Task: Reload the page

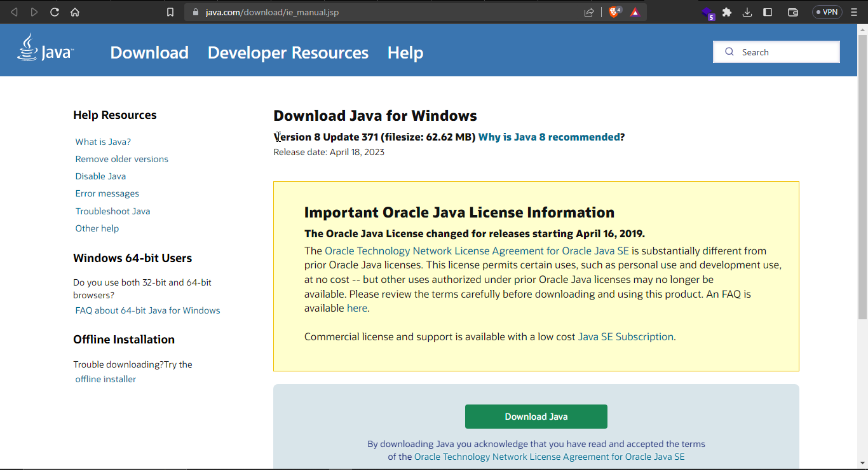Action: 55,12
